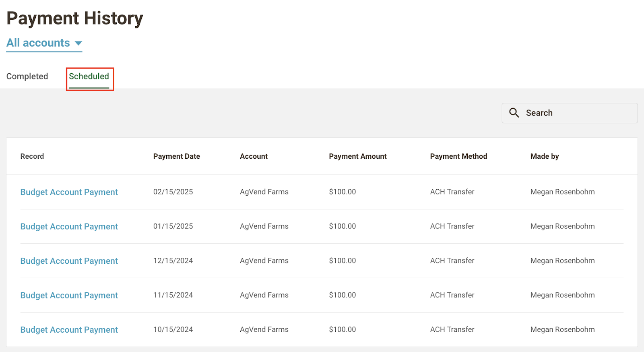The height and width of the screenshot is (352, 644).
Task: Open the All accounts selector
Action: pyautogui.click(x=44, y=43)
